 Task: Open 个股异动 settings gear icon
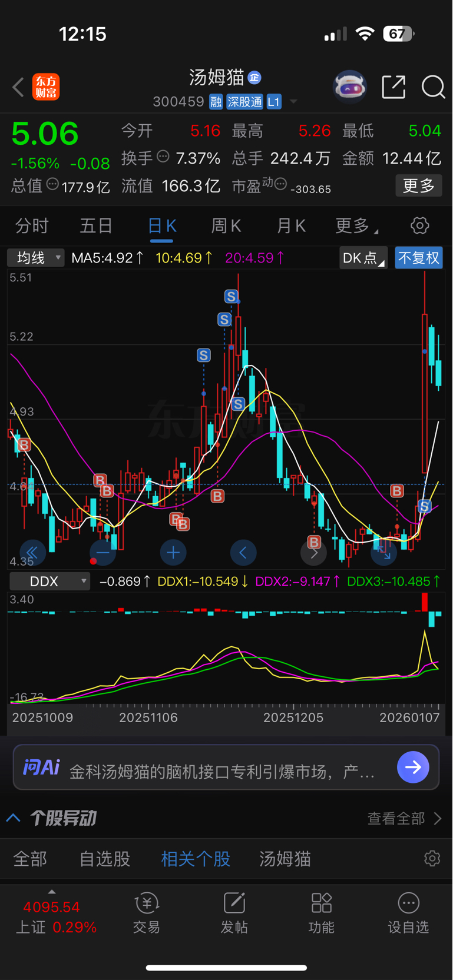point(432,859)
